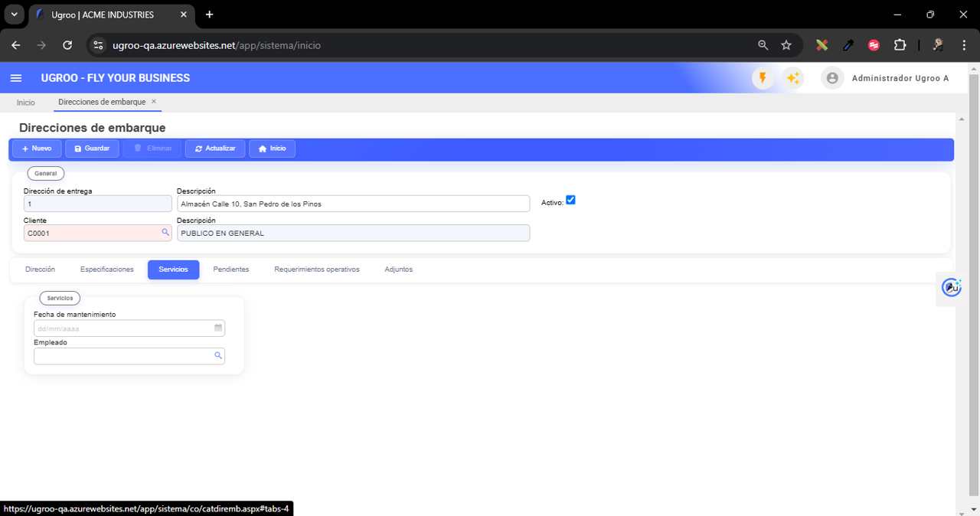This screenshot has height=516, width=980.
Task: Open the Chrome three-dot menu
Action: [x=965, y=45]
